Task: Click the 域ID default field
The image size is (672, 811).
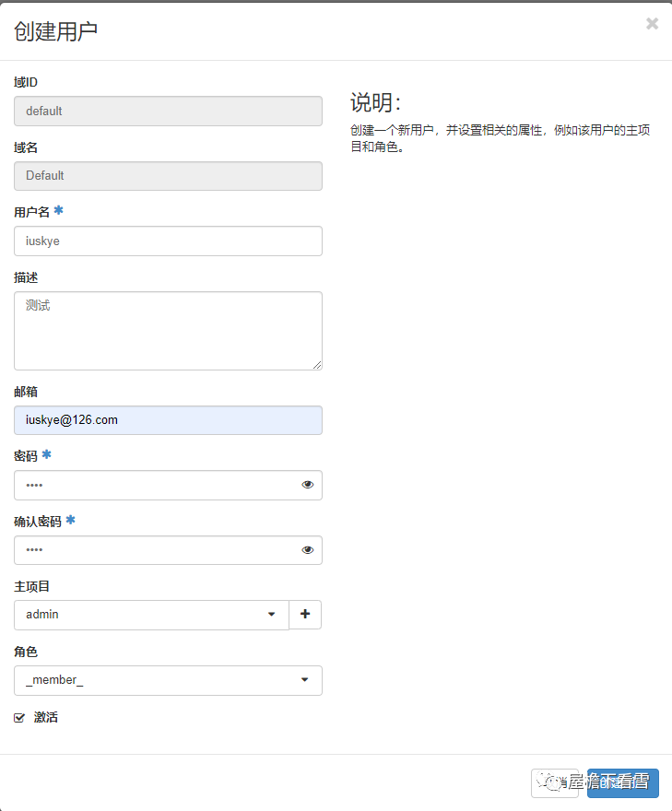Action: (x=168, y=112)
